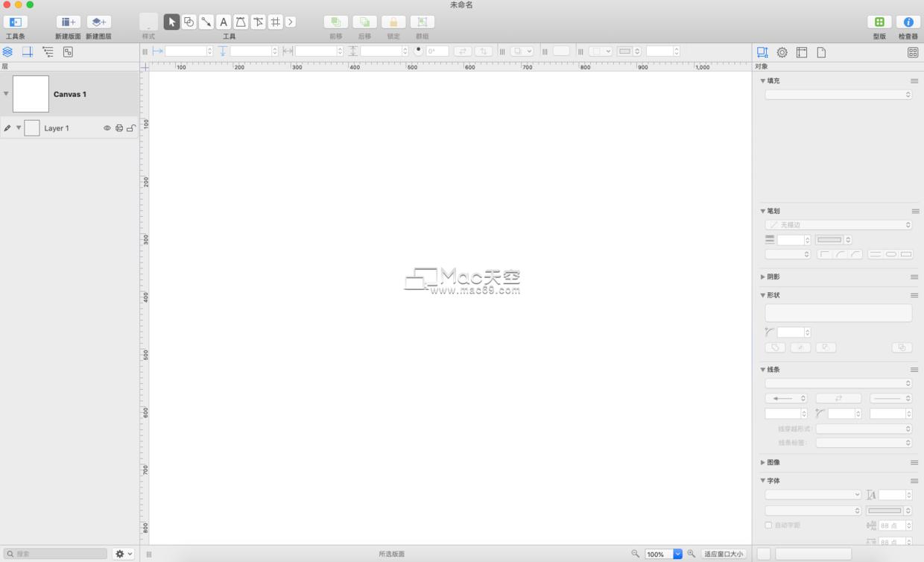Choose the Line connection tool
This screenshot has width=924, height=562.
[x=206, y=22]
